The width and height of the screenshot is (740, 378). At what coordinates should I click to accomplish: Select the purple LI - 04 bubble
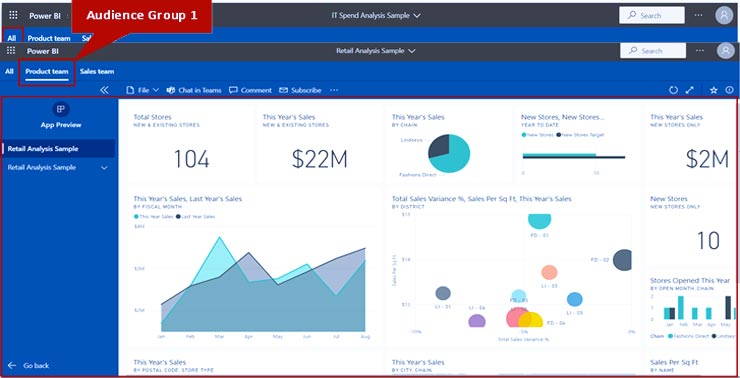pos(477,321)
